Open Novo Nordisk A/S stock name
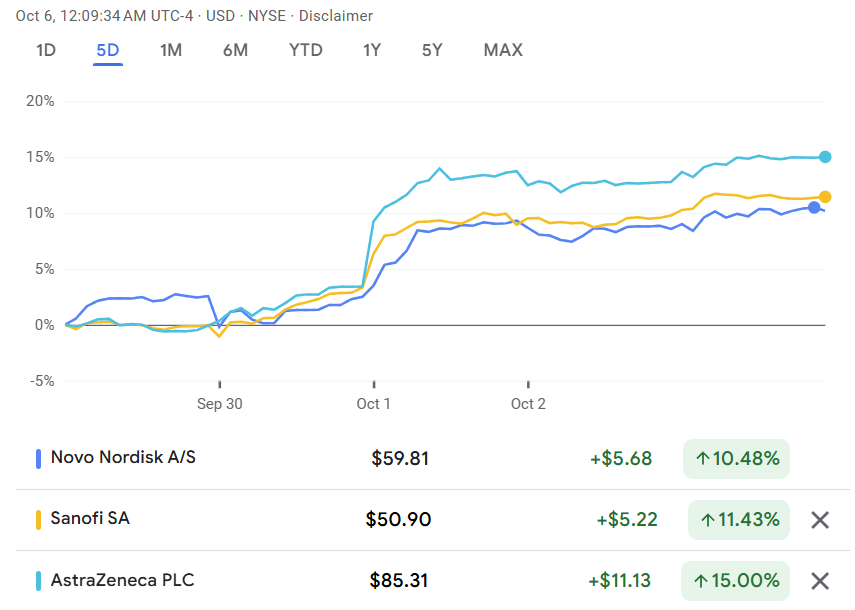The image size is (855, 610). tap(123, 458)
